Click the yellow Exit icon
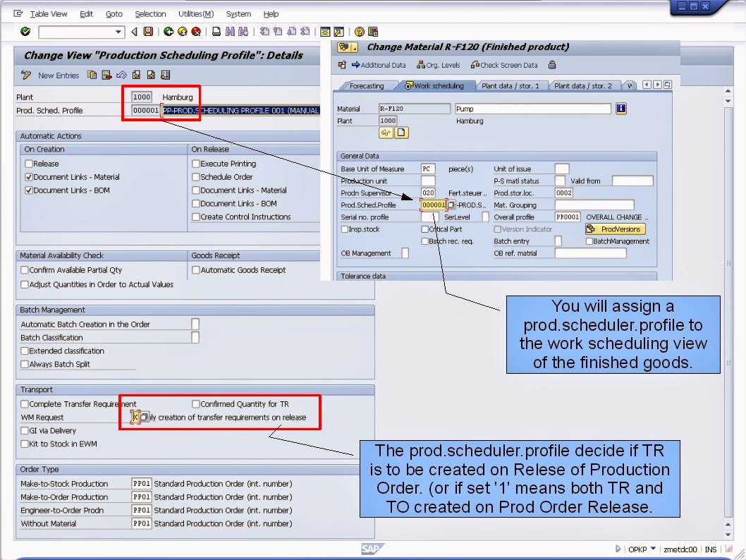Screen dimensions: 746x560 (182, 32)
